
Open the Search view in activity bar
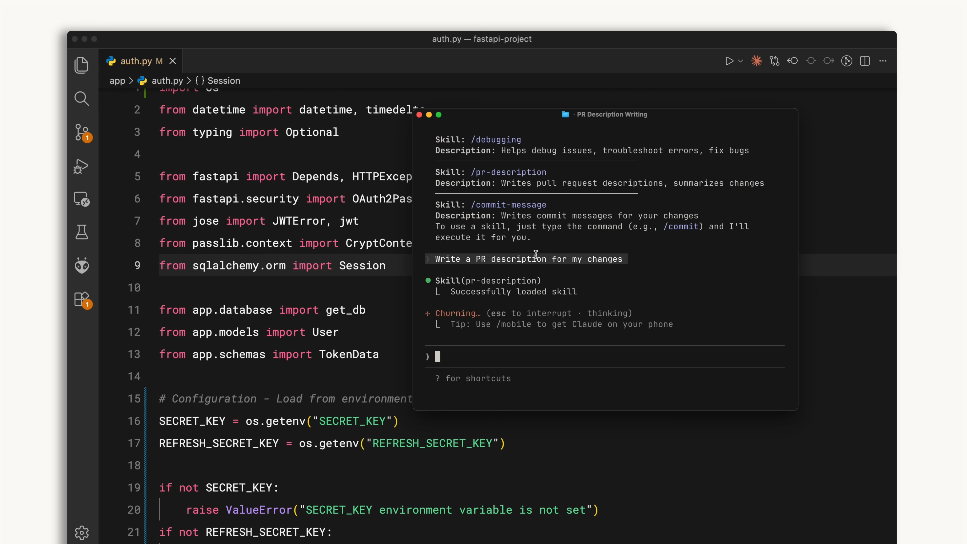click(x=81, y=99)
